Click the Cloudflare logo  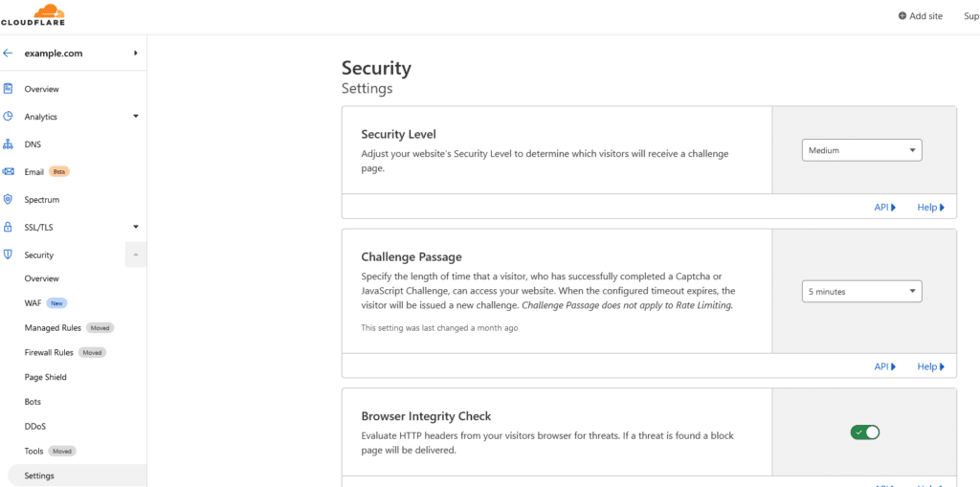coord(33,14)
